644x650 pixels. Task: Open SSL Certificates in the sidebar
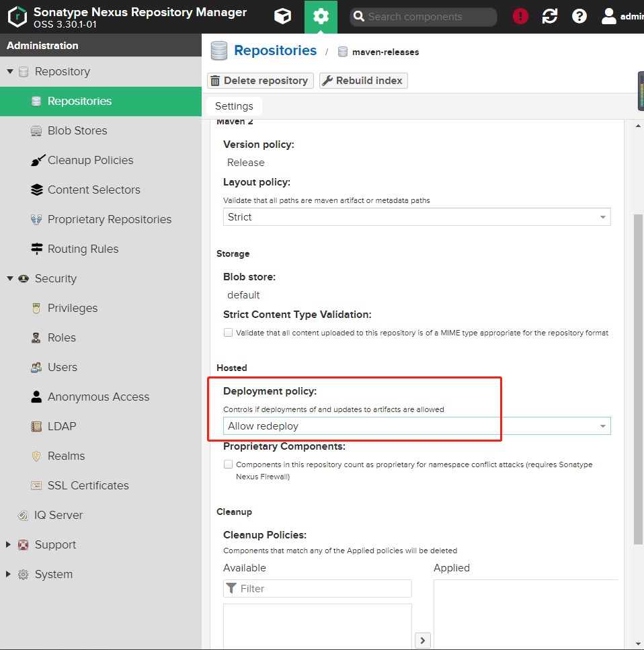[101, 485]
